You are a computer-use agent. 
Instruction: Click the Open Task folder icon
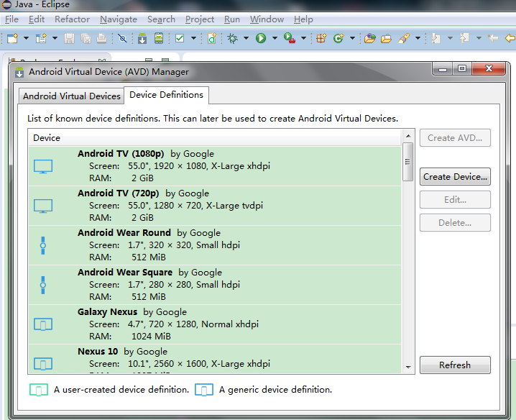click(387, 38)
